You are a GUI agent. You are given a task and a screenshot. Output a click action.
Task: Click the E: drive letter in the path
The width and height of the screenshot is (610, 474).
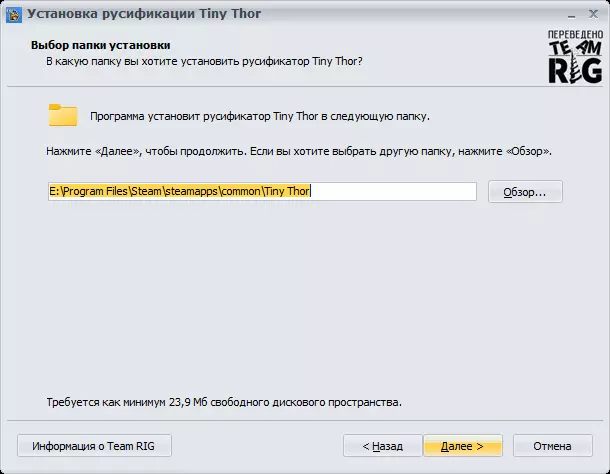pos(53,191)
